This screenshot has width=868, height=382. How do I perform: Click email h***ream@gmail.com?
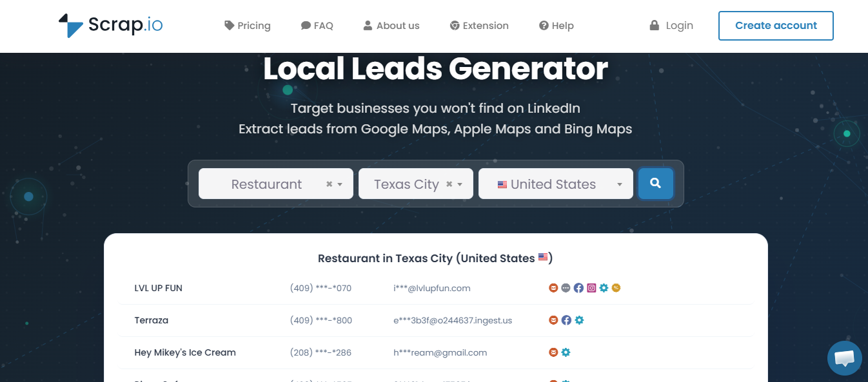[440, 352]
